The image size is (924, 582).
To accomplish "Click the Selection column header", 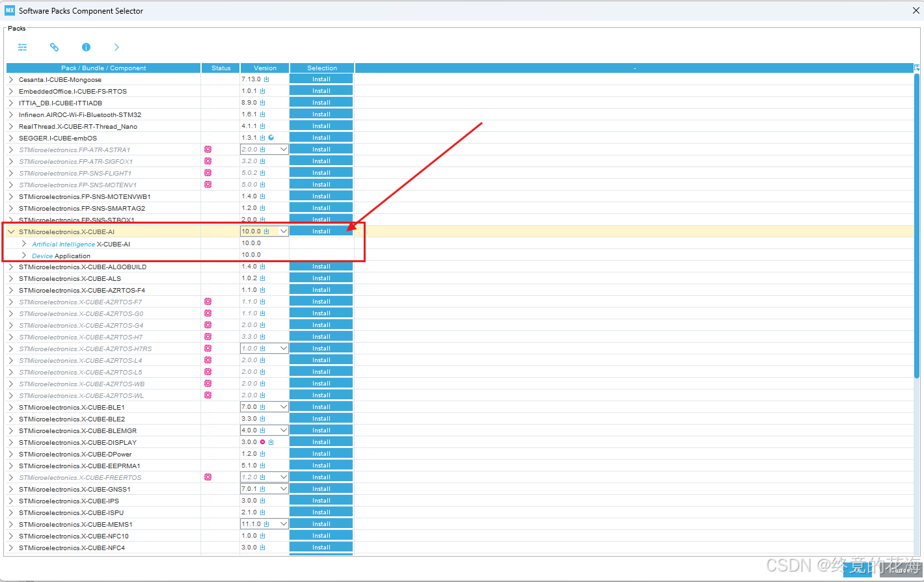I will 322,68.
